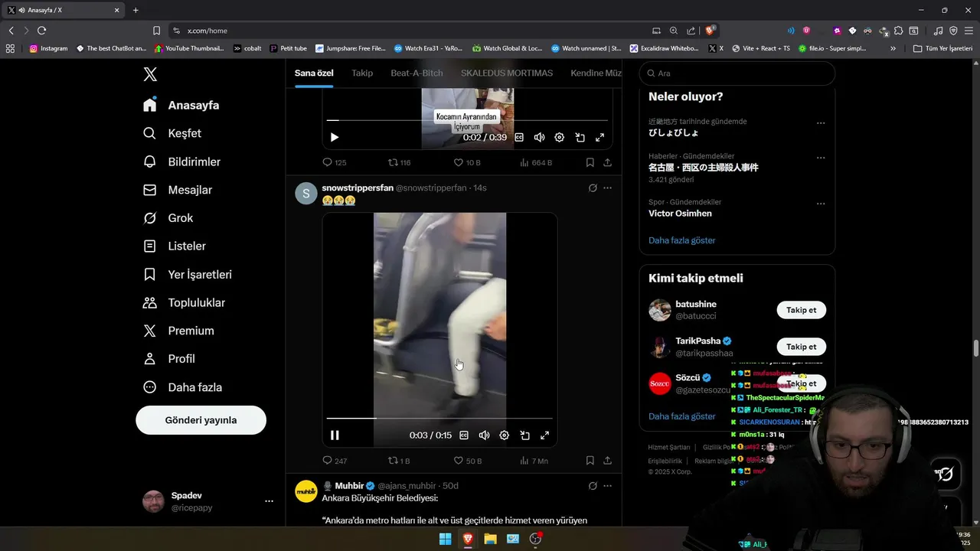
Task: Open more options on Muhbir post
Action: (x=608, y=486)
